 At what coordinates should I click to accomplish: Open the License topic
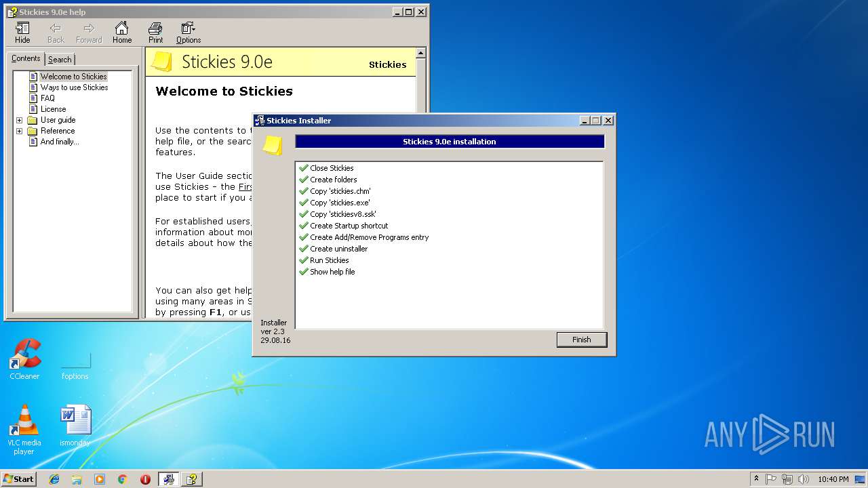[x=53, y=109]
